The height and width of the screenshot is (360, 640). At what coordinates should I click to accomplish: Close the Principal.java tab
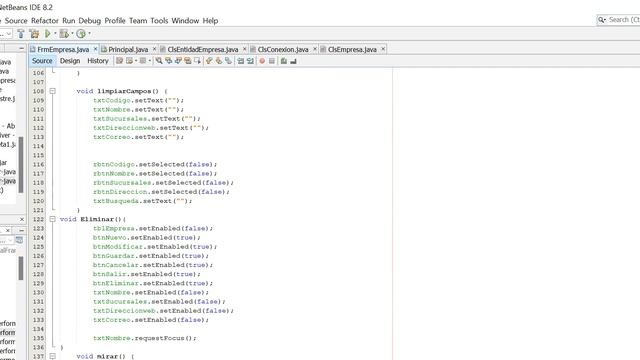coord(154,49)
